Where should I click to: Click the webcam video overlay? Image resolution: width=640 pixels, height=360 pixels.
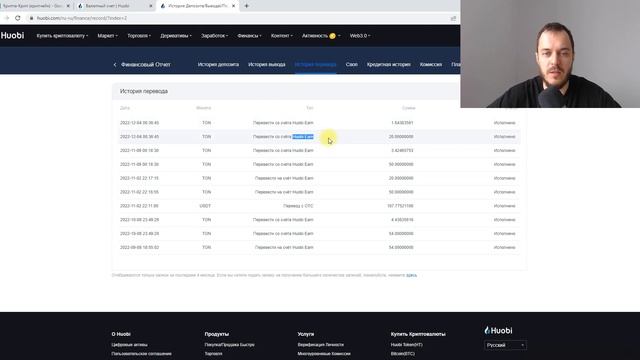(550, 53)
